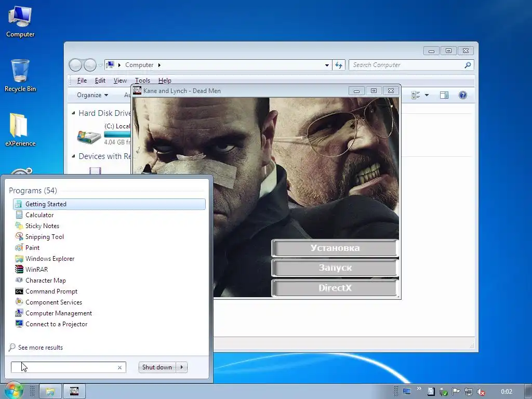Open the recent pages arrow beside Forward

pyautogui.click(x=100, y=65)
